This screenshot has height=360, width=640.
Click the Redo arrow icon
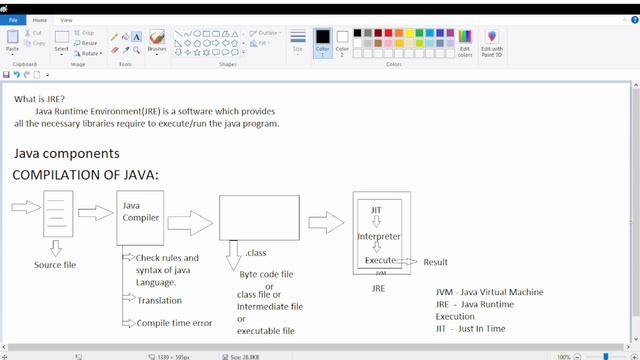27,75
